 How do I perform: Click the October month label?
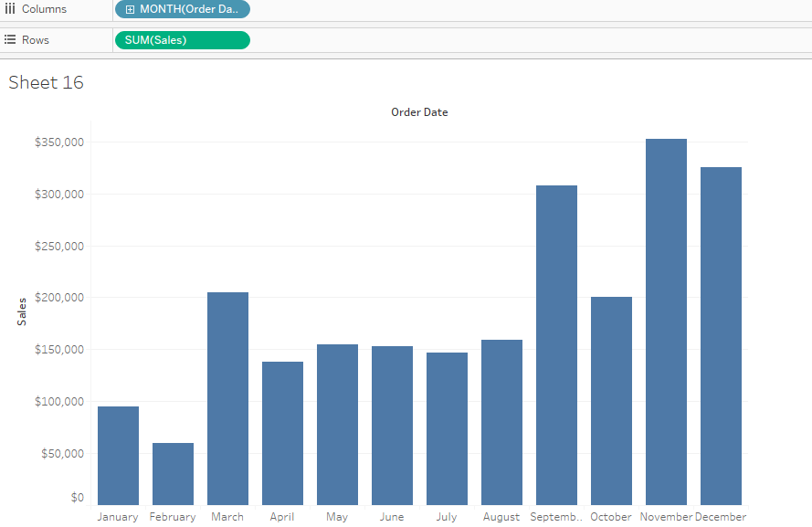point(611,517)
